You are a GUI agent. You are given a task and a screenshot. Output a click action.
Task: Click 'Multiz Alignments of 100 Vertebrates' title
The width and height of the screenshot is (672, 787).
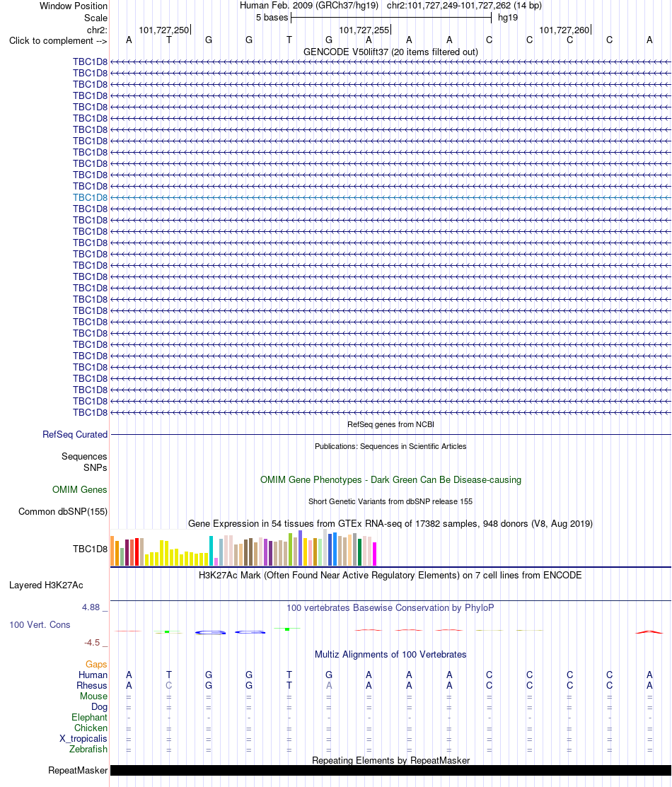click(390, 655)
